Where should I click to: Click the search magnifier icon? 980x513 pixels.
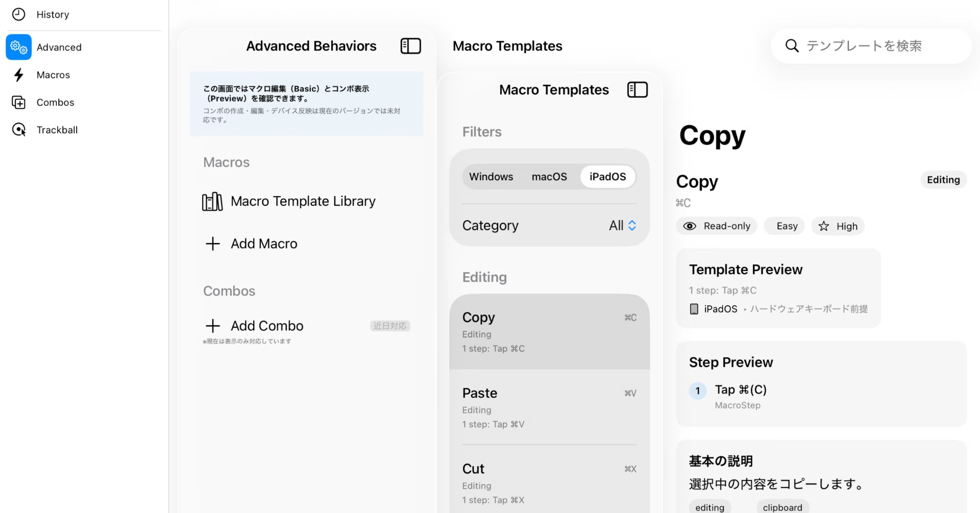[x=792, y=46]
